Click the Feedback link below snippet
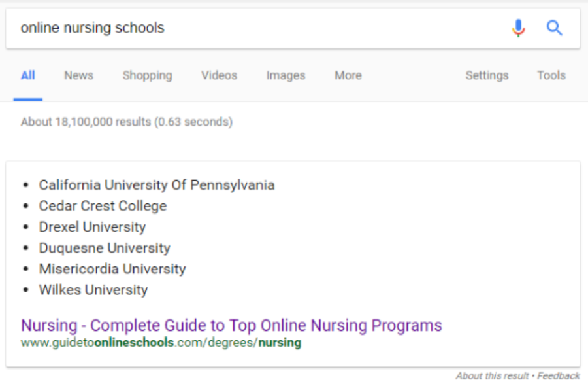The width and height of the screenshot is (588, 384). tap(559, 375)
